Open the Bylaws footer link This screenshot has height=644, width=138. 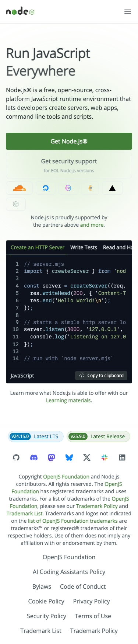pos(42,586)
